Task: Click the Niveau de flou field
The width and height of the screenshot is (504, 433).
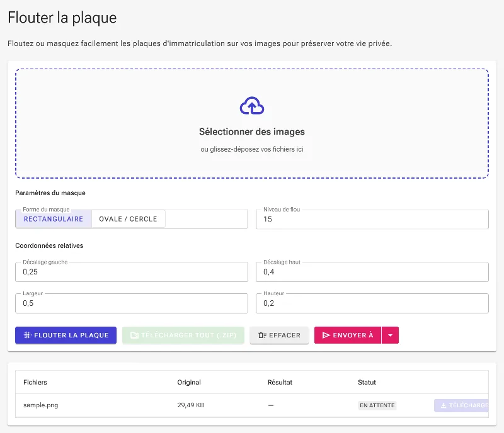Action: coord(372,220)
